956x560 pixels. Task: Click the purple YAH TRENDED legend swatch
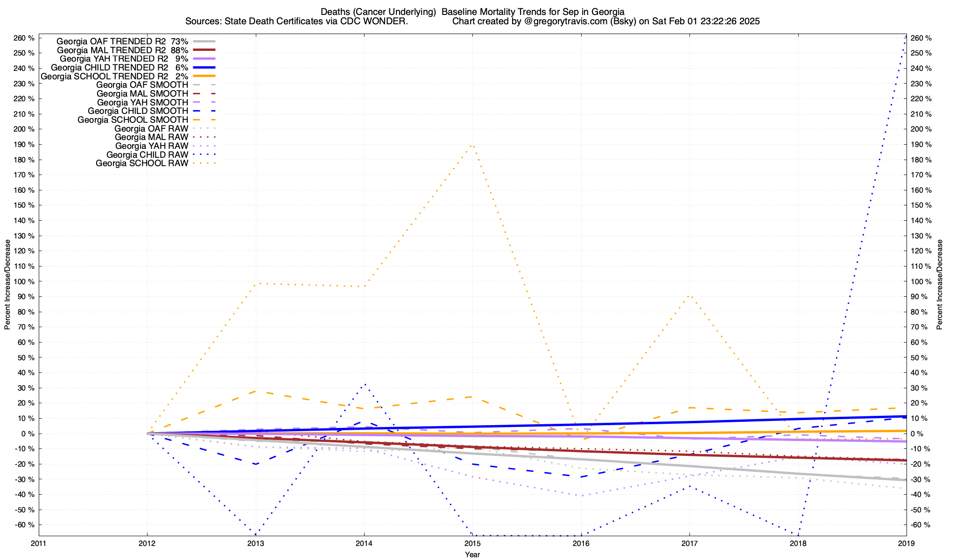(204, 59)
